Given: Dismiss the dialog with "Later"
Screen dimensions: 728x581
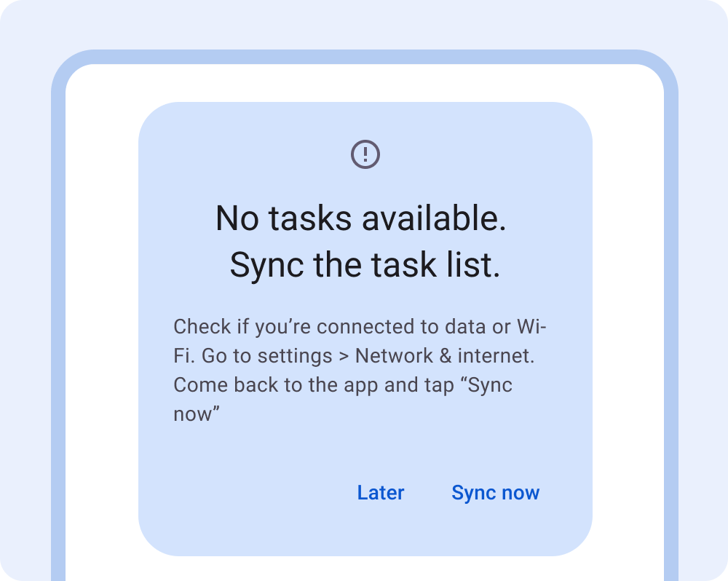Looking at the screenshot, I should [x=381, y=493].
